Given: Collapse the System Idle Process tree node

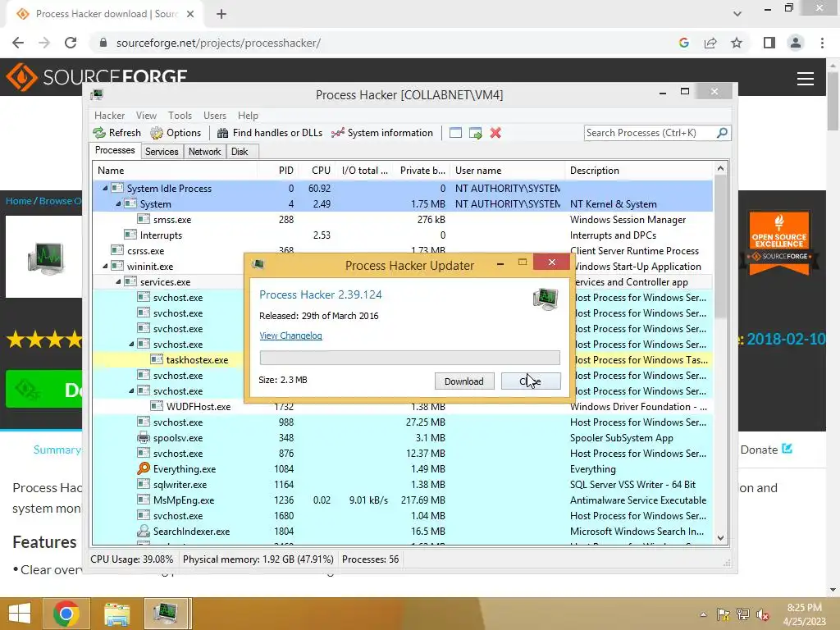Looking at the screenshot, I should click(105, 188).
